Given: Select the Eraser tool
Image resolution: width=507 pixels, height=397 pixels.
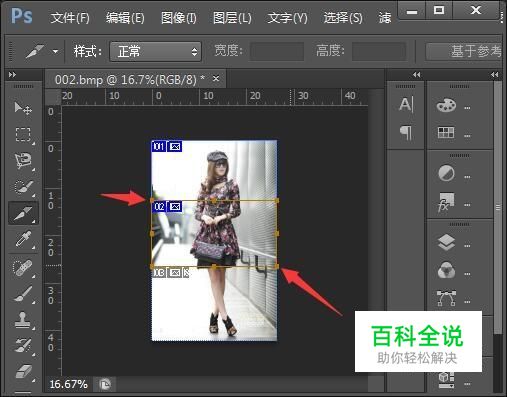Looking at the screenshot, I should click(x=23, y=372).
